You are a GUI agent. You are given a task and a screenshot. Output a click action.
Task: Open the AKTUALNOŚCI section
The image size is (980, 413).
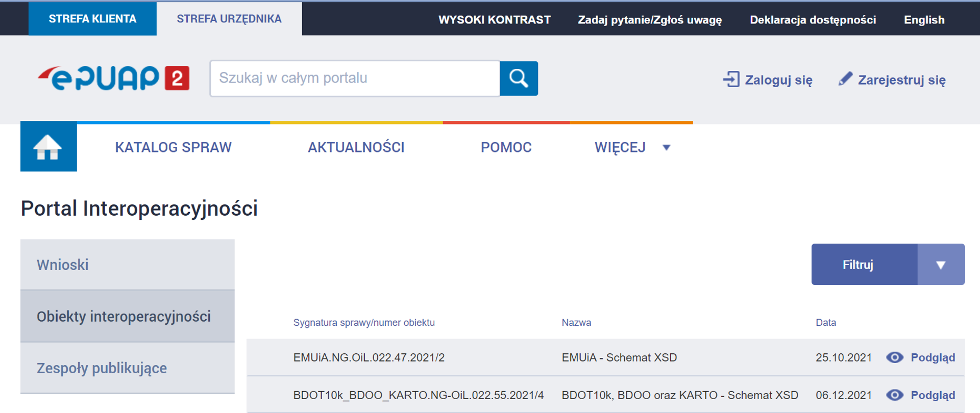pos(356,147)
